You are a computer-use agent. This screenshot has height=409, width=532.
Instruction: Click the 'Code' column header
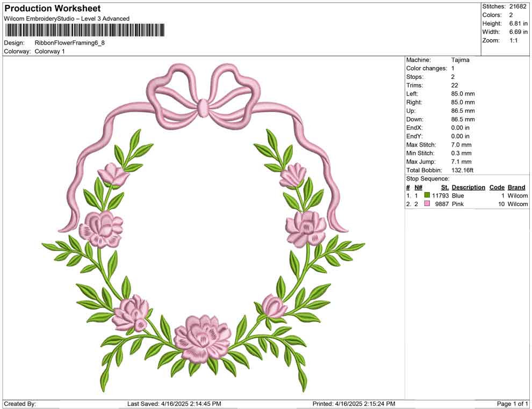point(497,187)
